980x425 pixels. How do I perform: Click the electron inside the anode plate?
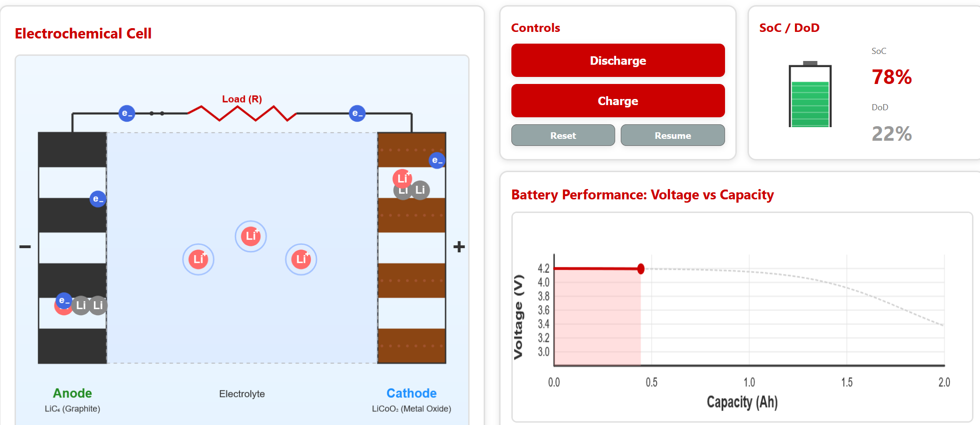click(x=97, y=198)
